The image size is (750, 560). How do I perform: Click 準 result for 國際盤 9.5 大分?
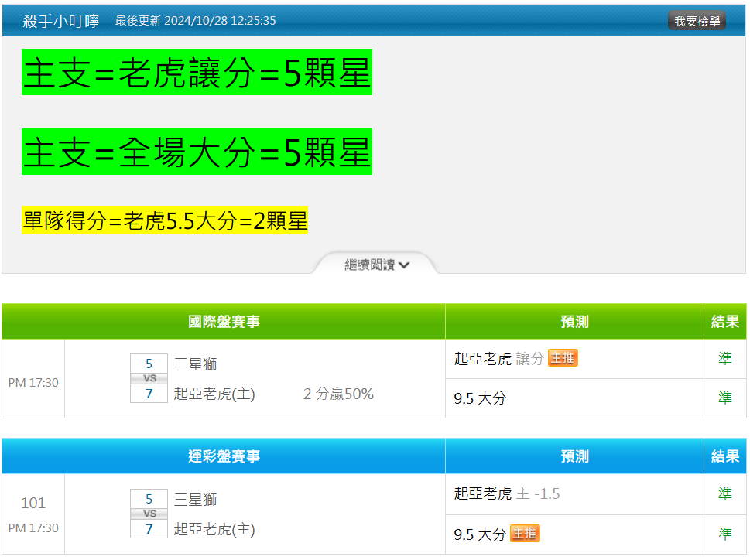[725, 398]
